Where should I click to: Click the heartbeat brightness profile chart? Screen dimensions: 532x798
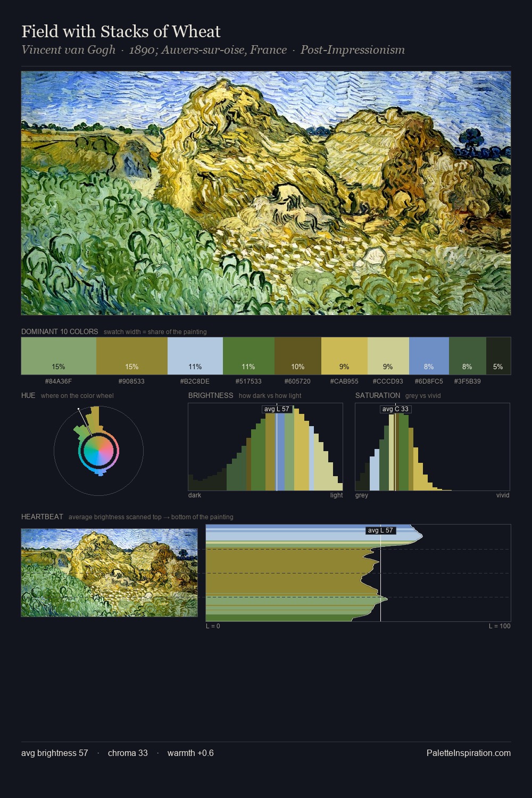[358, 573]
